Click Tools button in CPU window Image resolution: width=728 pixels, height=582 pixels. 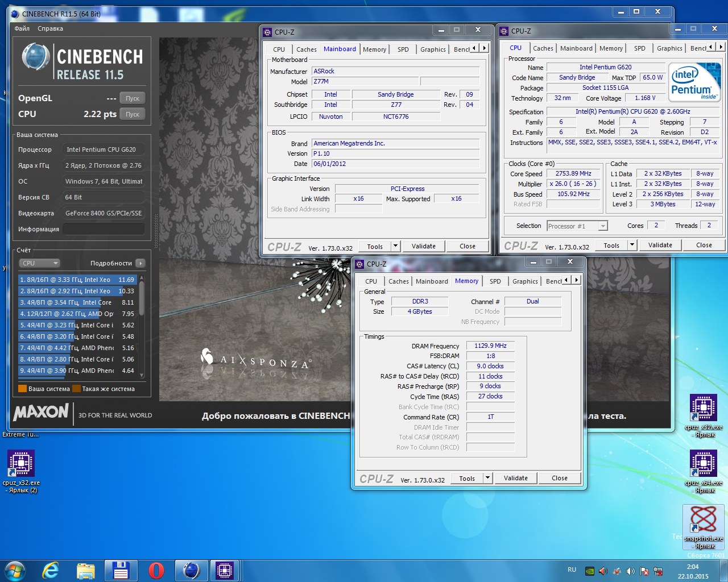(x=611, y=246)
